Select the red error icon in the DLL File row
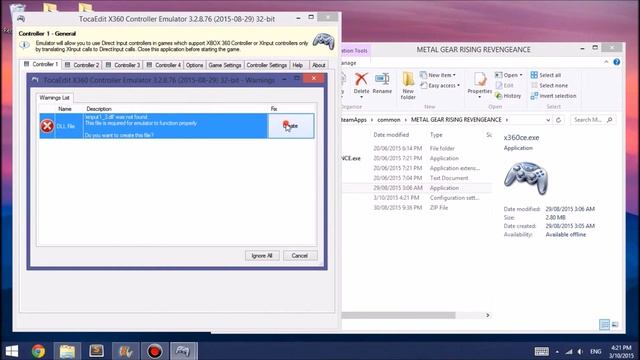Image resolution: width=640 pixels, height=360 pixels. tap(47, 126)
